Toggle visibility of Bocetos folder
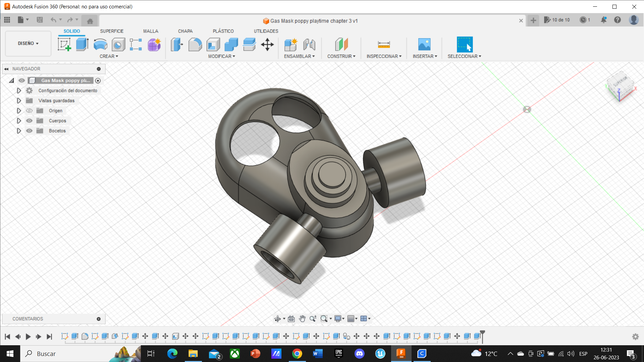This screenshot has height=362, width=644. pyautogui.click(x=30, y=131)
